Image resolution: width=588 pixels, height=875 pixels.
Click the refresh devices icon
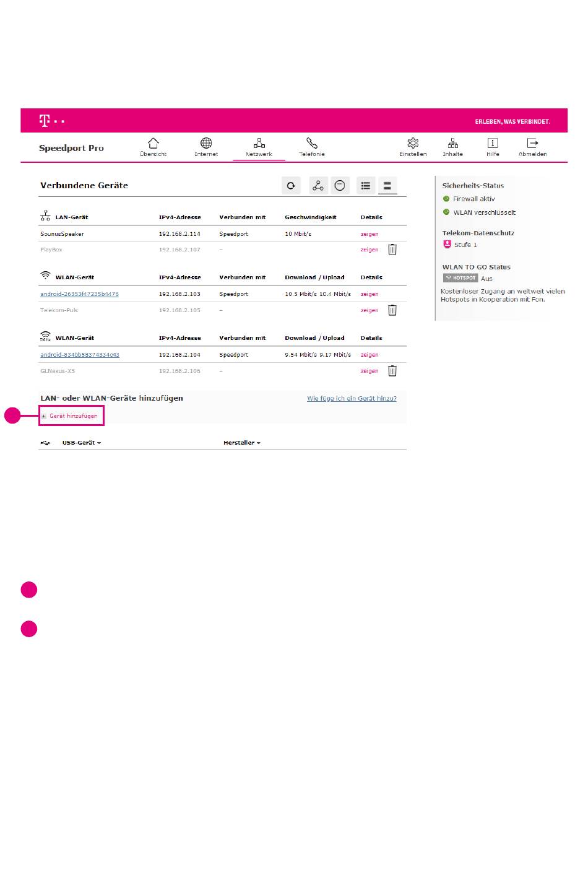[291, 186]
